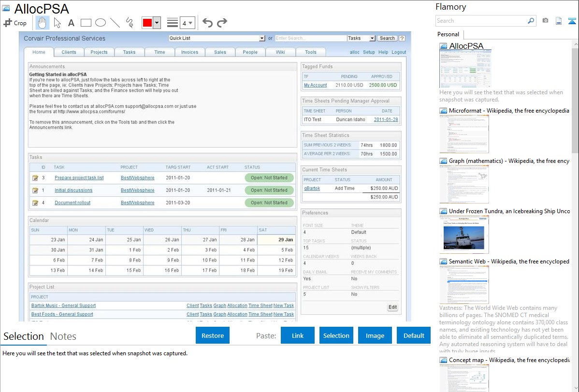Viewport: 579px width, 392px height.
Task: Click the edit icon for task 3
Action: [35, 178]
